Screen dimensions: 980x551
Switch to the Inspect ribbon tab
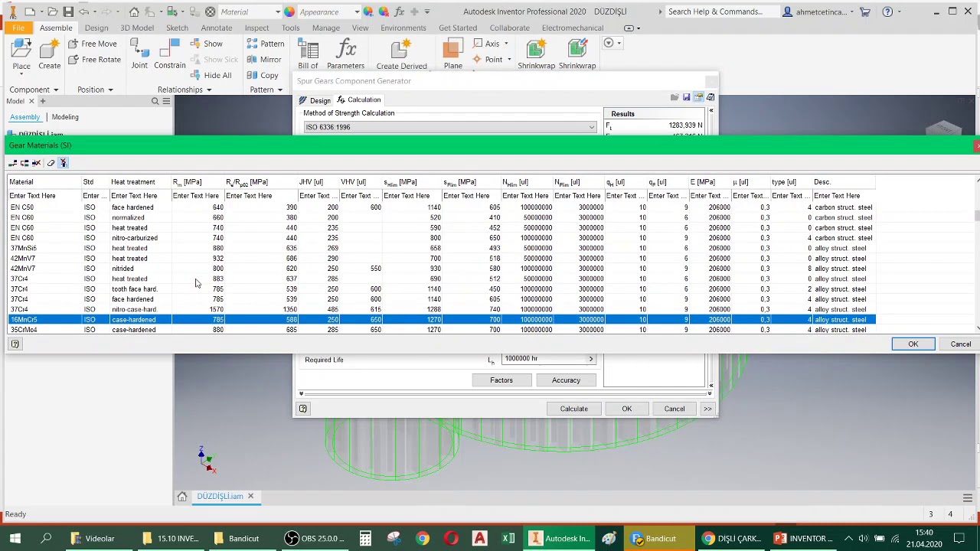pyautogui.click(x=256, y=28)
